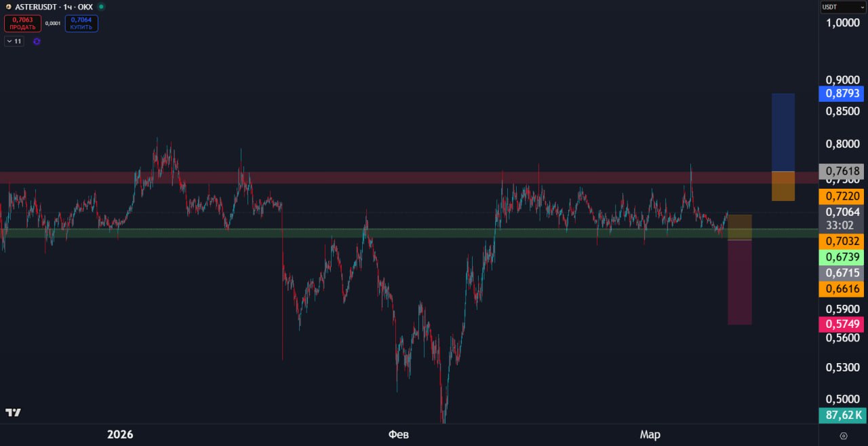The width and height of the screenshot is (868, 446).
Task: Click the 0,0001 spread value
Action: (53, 24)
